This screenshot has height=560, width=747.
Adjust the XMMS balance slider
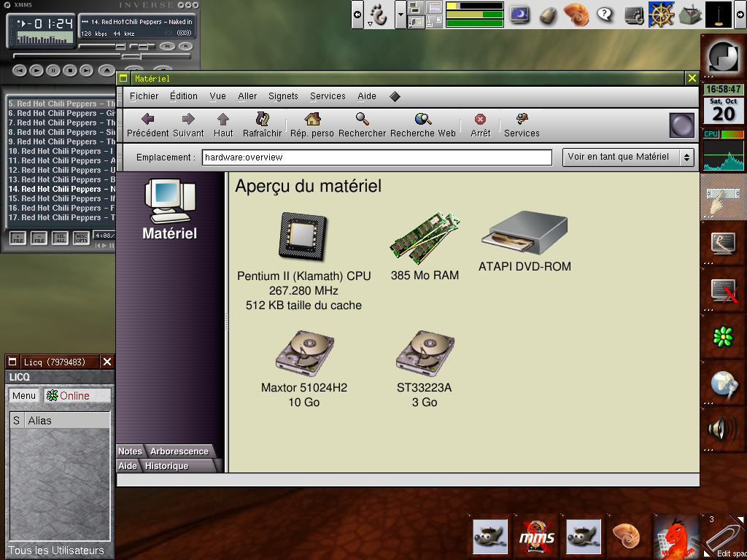pyautogui.click(x=142, y=46)
